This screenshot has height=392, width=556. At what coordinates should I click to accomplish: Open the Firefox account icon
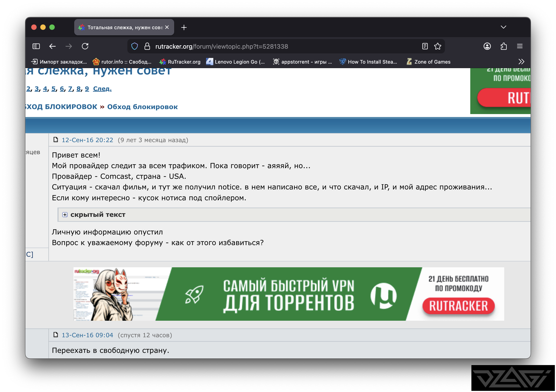tap(487, 46)
